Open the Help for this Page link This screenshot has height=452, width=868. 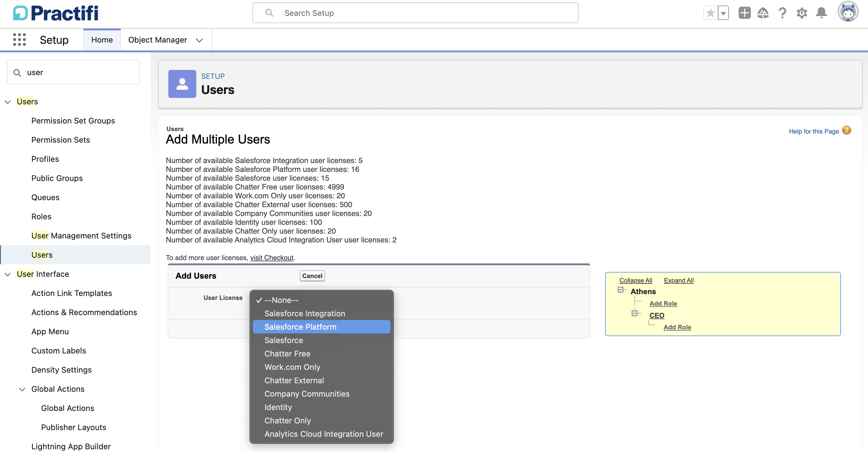click(814, 131)
